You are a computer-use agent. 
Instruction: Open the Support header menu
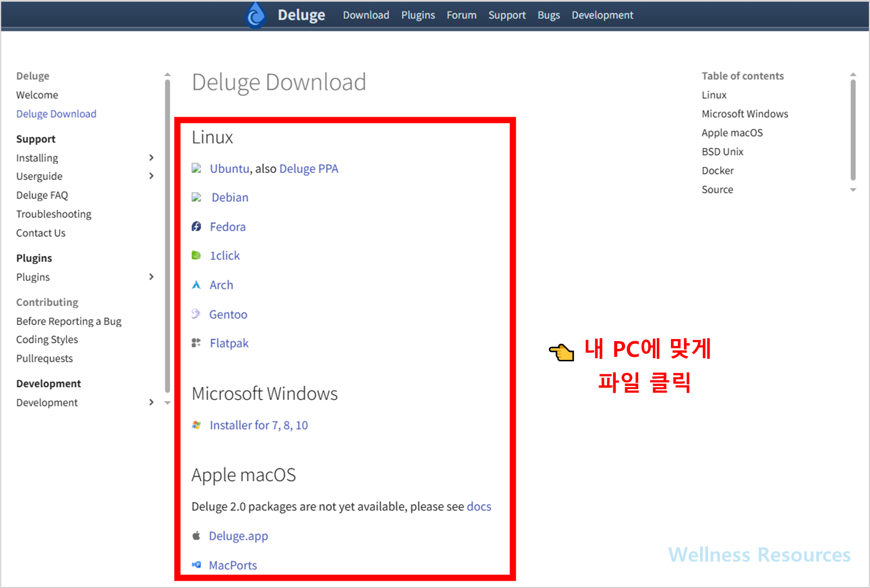point(507,15)
